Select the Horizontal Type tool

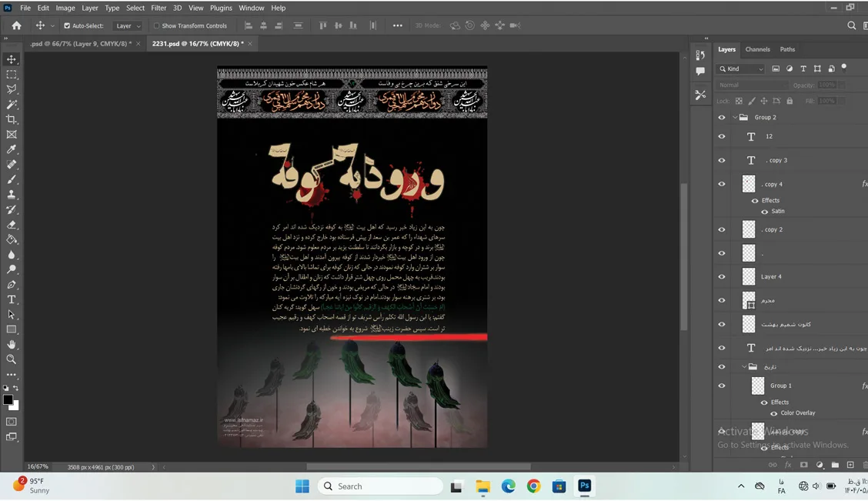click(x=11, y=299)
